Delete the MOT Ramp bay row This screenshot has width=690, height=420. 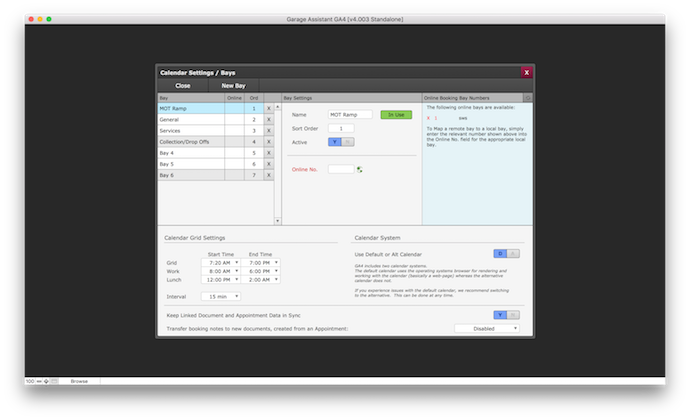(268, 108)
